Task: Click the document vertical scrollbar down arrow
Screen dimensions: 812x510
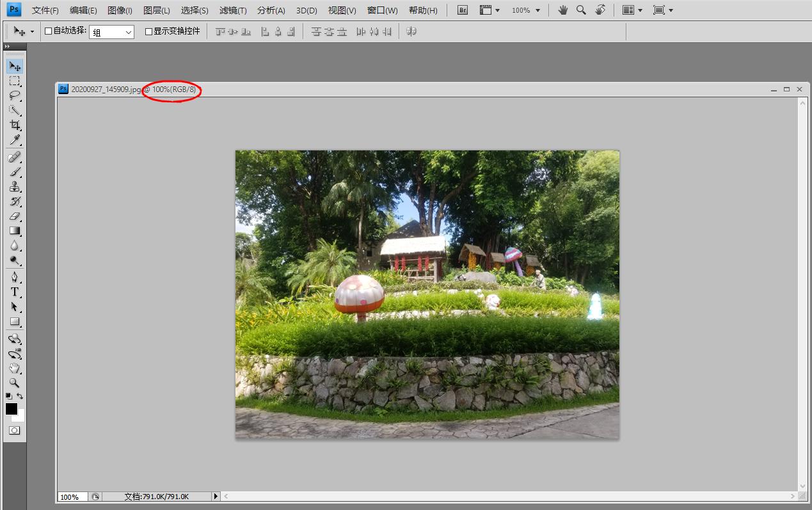Action: (802, 486)
